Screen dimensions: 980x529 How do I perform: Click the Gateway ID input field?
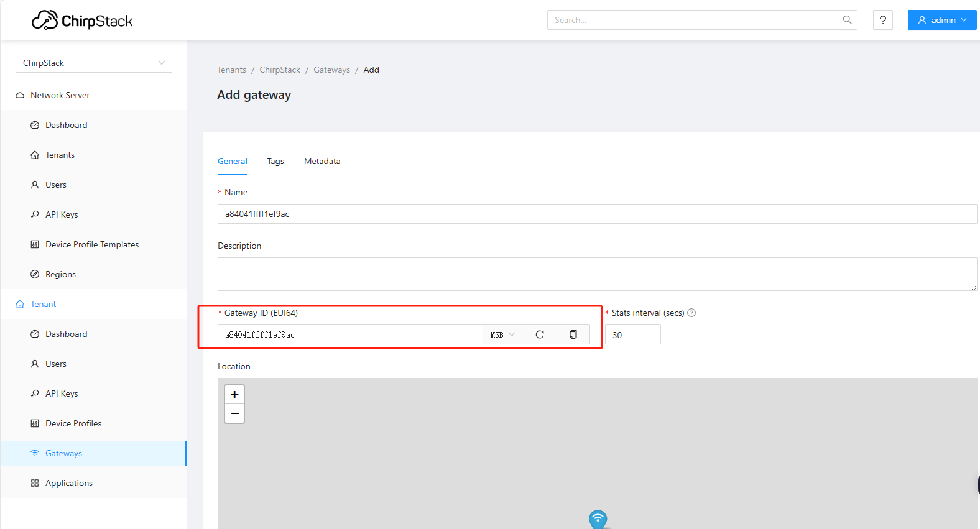click(x=350, y=334)
